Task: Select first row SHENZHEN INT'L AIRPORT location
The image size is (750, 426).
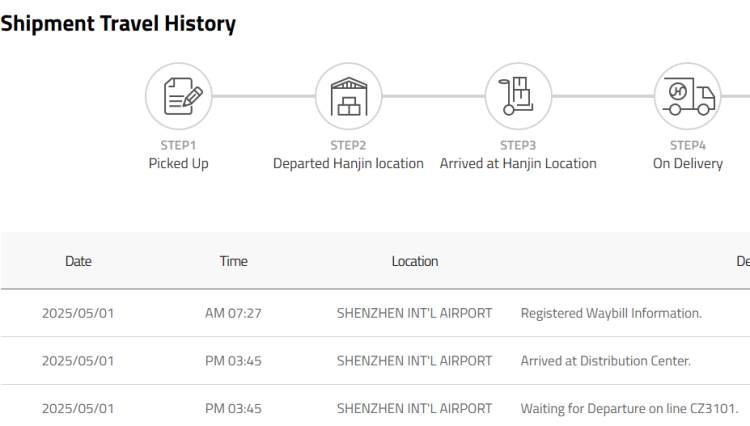Action: pyautogui.click(x=414, y=313)
